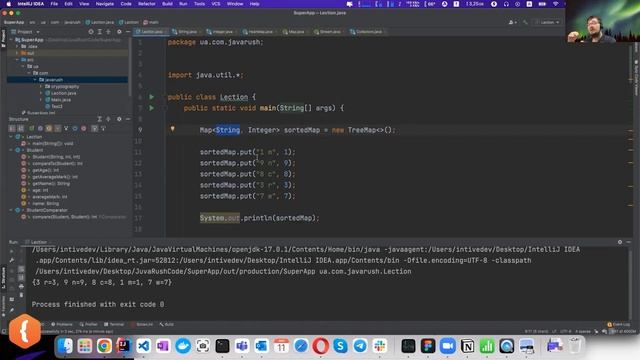This screenshot has height=360, width=640.
Task: Select getAverageMark() in Structure tree
Action: [55, 177]
